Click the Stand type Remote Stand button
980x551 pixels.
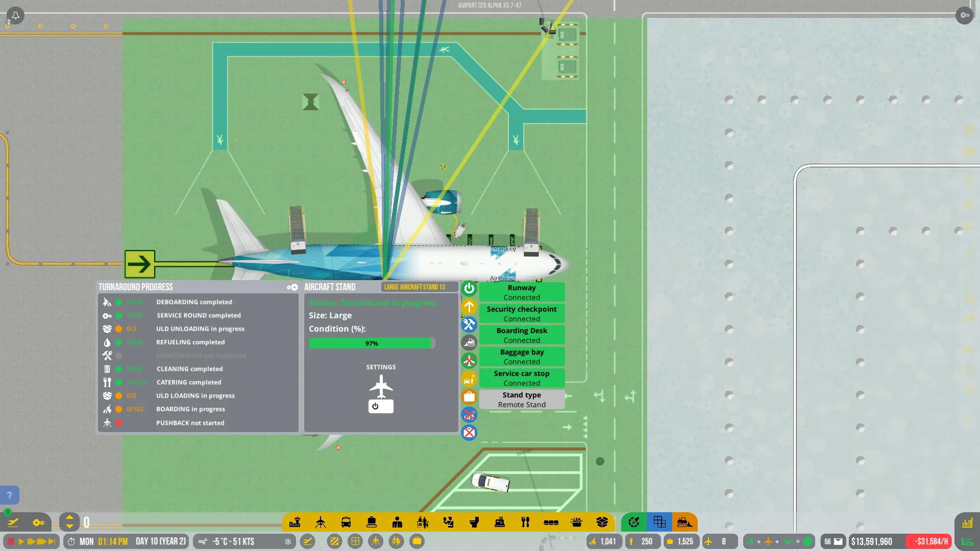click(521, 399)
